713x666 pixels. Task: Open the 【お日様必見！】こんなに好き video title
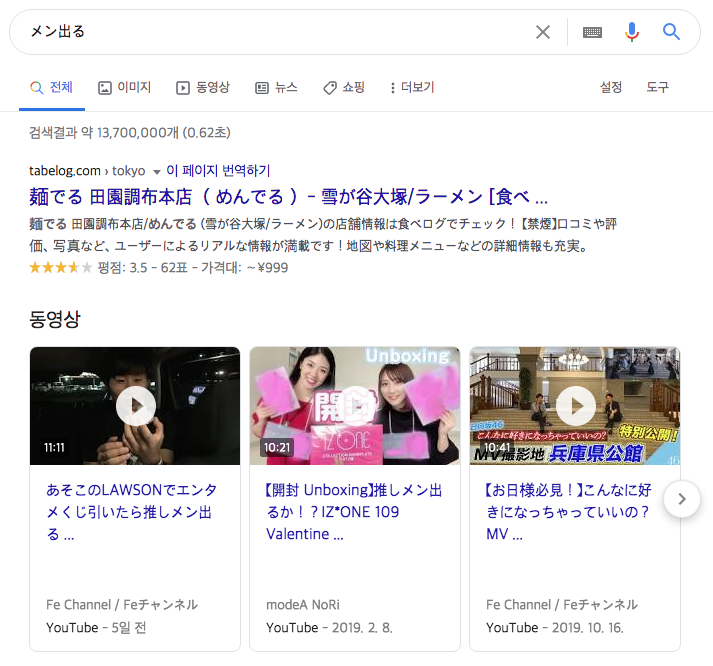568,512
